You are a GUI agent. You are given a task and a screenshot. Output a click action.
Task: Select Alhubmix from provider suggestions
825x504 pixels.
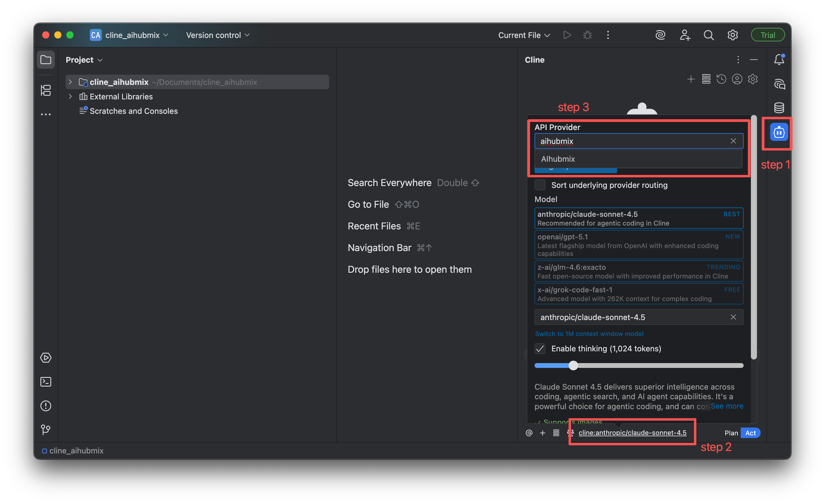(558, 159)
